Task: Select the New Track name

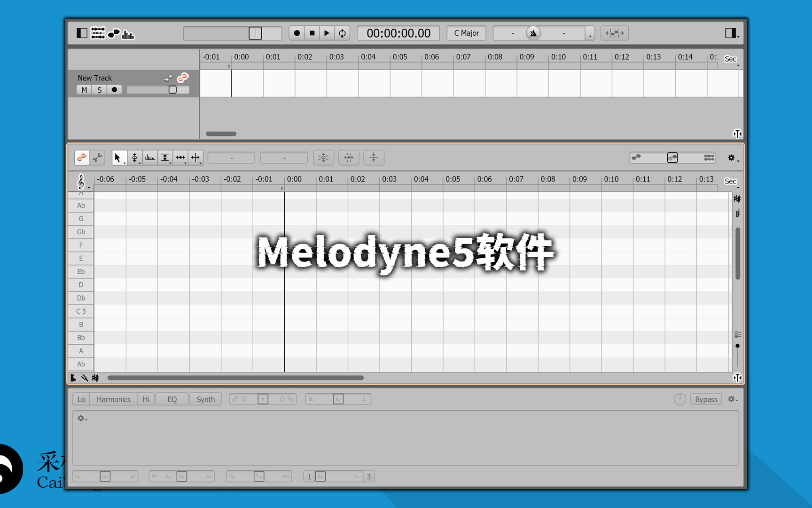Action: 94,78
